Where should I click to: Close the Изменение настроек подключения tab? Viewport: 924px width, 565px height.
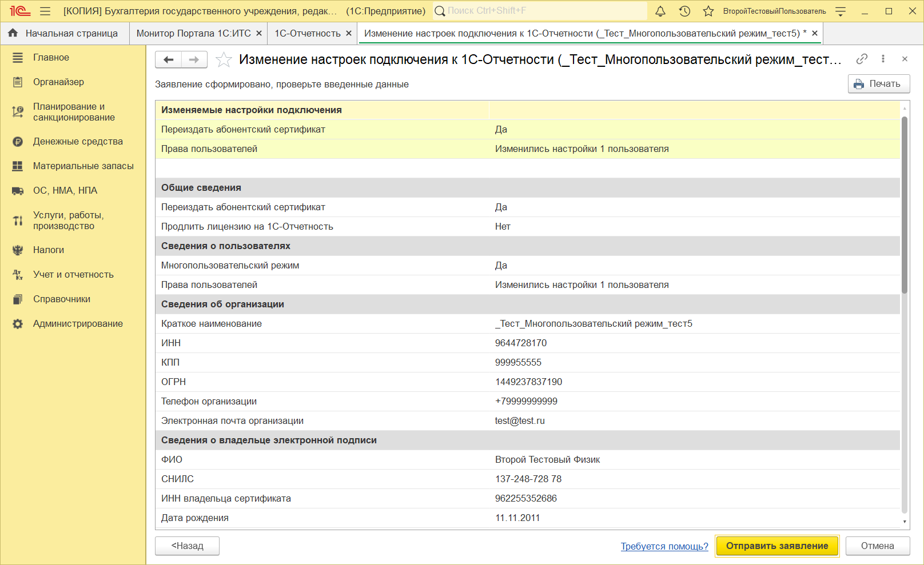[815, 33]
